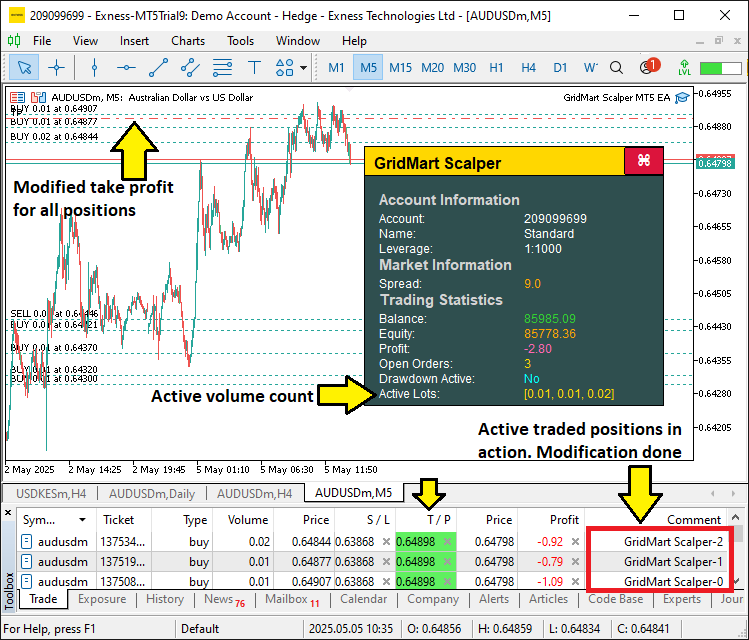Open the shapes objects tool
This screenshot has width=749, height=640.
click(285, 68)
